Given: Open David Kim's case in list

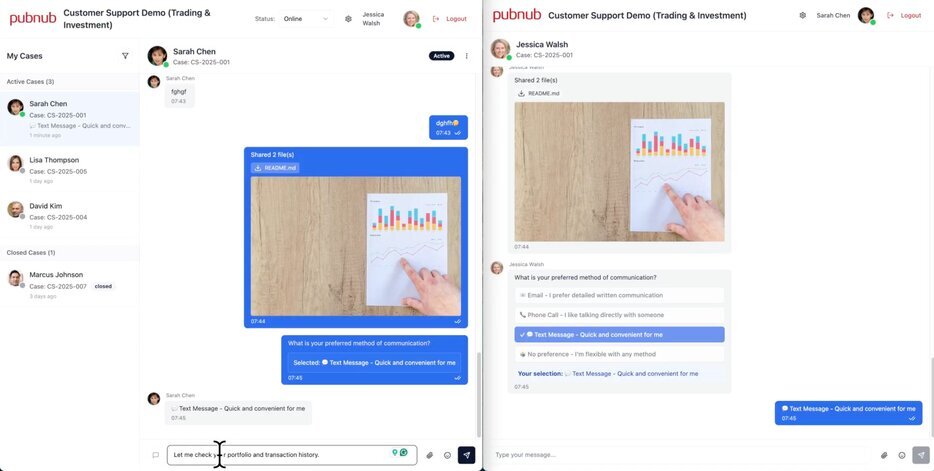Looking at the screenshot, I should [x=70, y=215].
